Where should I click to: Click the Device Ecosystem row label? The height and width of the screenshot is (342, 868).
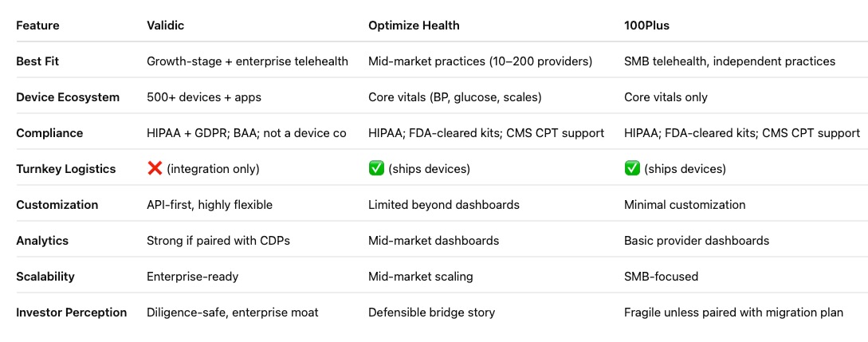68,97
